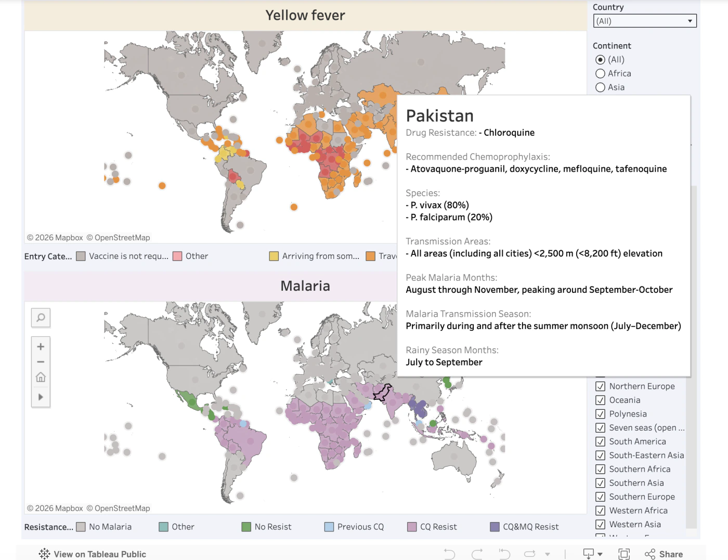The height and width of the screenshot is (560, 728).
Task: Zoom in on the Malaria map
Action: [x=41, y=347]
